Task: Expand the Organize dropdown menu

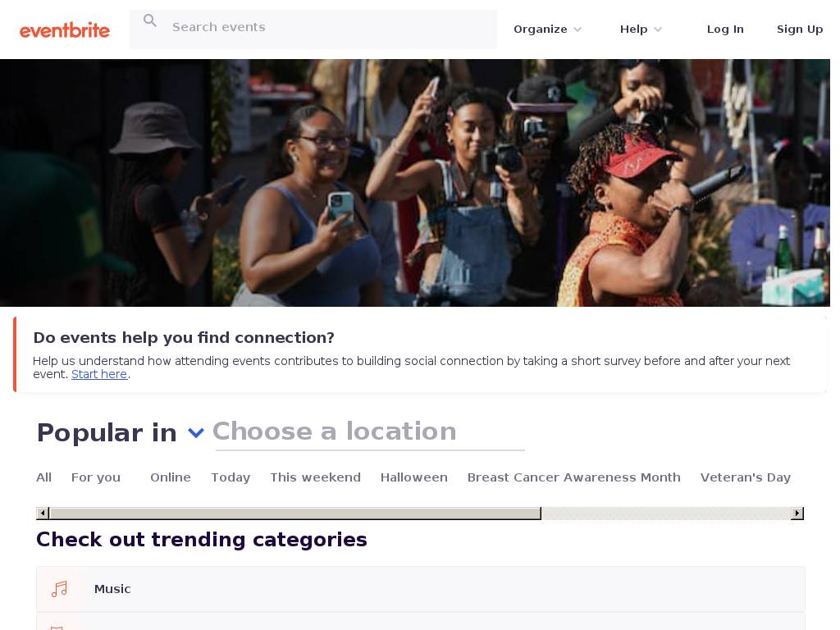Action: point(547,30)
